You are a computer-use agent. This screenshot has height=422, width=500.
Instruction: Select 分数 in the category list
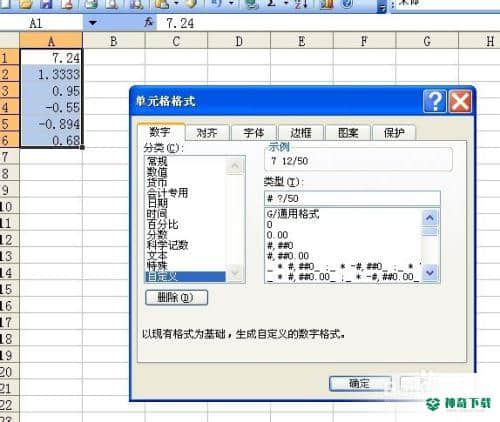(x=157, y=235)
